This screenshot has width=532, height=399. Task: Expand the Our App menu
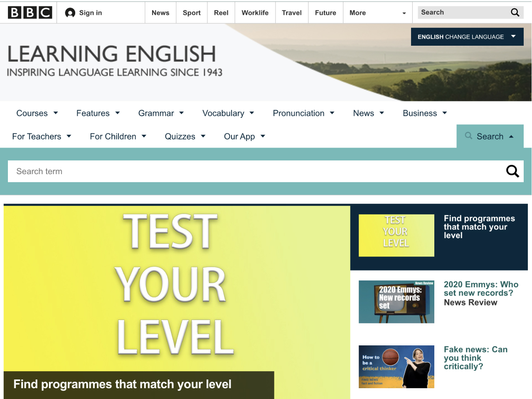[x=244, y=136]
